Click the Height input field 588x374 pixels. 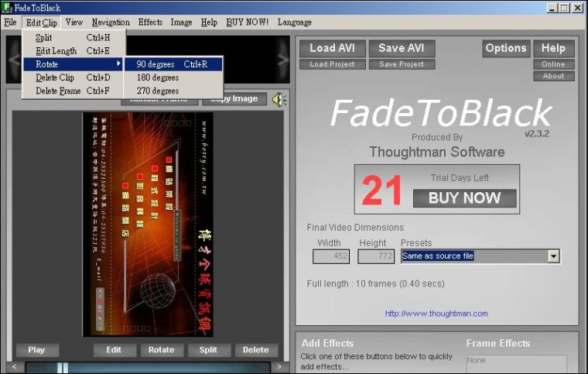click(376, 256)
